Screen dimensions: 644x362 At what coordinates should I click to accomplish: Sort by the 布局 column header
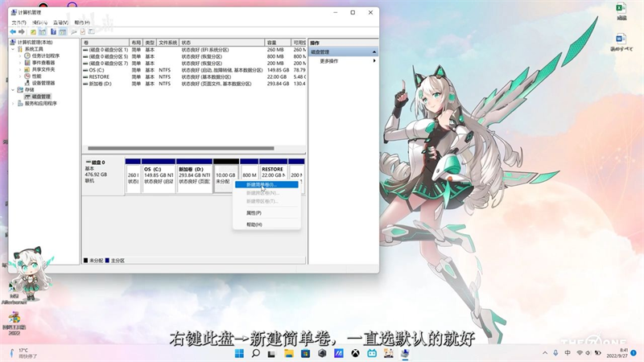pos(136,43)
